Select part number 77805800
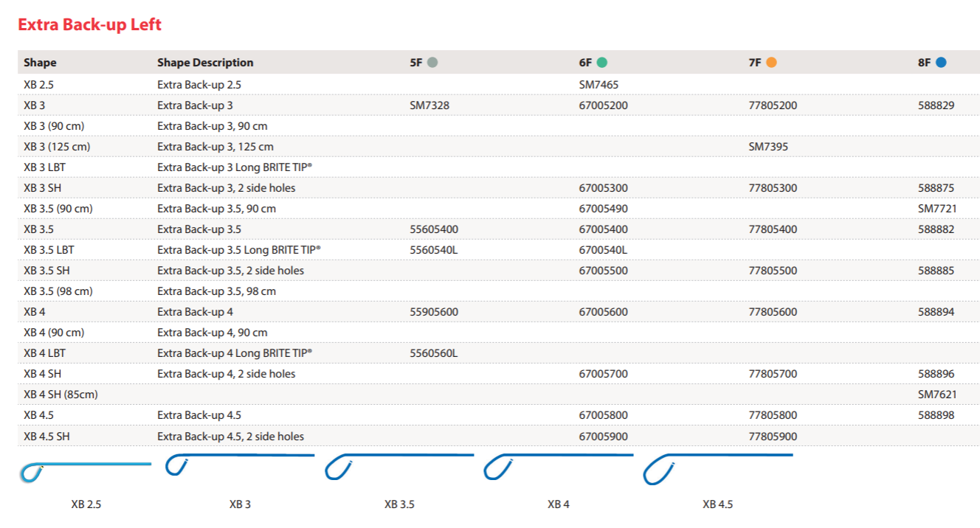Screen dimensions: 980x528 click(x=773, y=415)
